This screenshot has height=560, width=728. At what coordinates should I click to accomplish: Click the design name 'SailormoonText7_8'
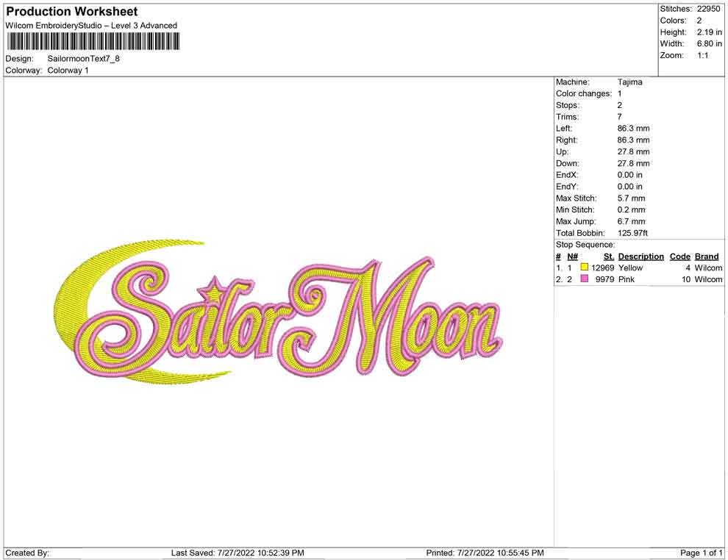pos(84,59)
